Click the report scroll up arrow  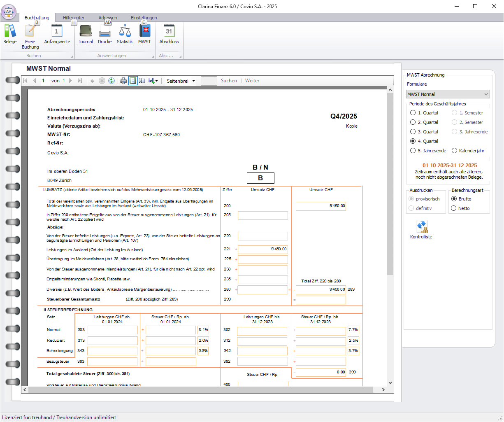(x=390, y=90)
